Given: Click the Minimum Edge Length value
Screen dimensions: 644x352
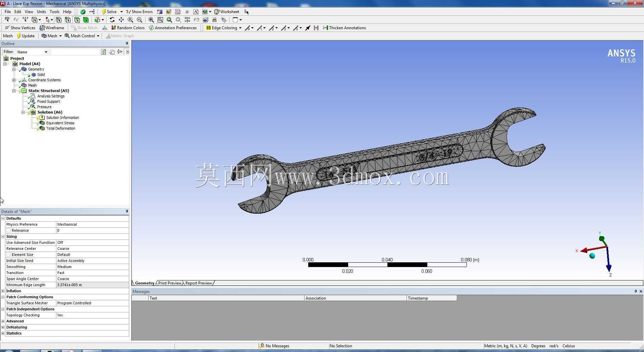Looking at the screenshot, I should coord(92,285).
